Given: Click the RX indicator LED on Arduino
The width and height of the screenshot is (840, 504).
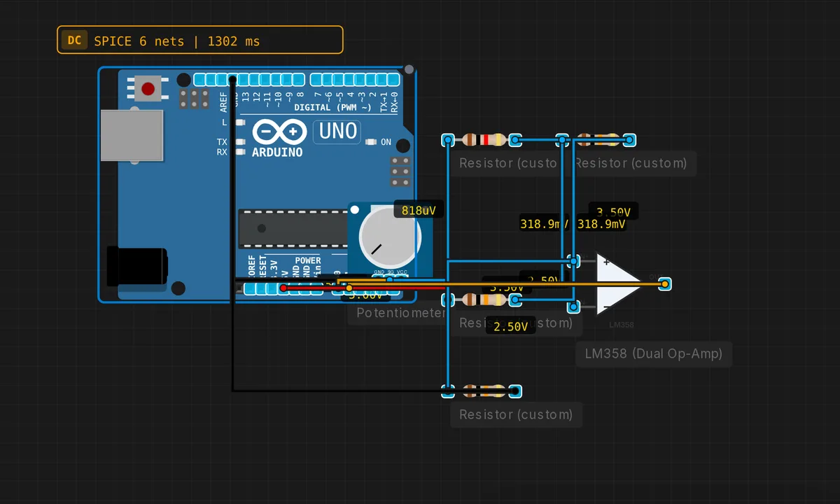Looking at the screenshot, I should pyautogui.click(x=241, y=151).
